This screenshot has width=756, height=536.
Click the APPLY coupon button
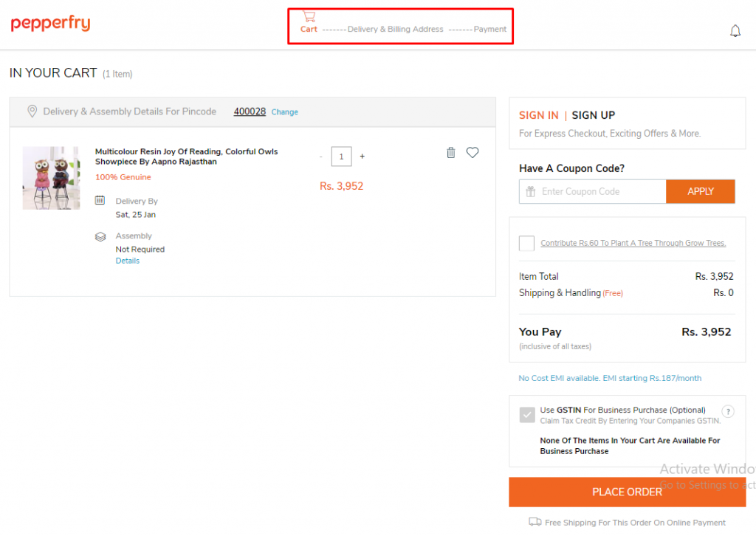[x=700, y=191]
